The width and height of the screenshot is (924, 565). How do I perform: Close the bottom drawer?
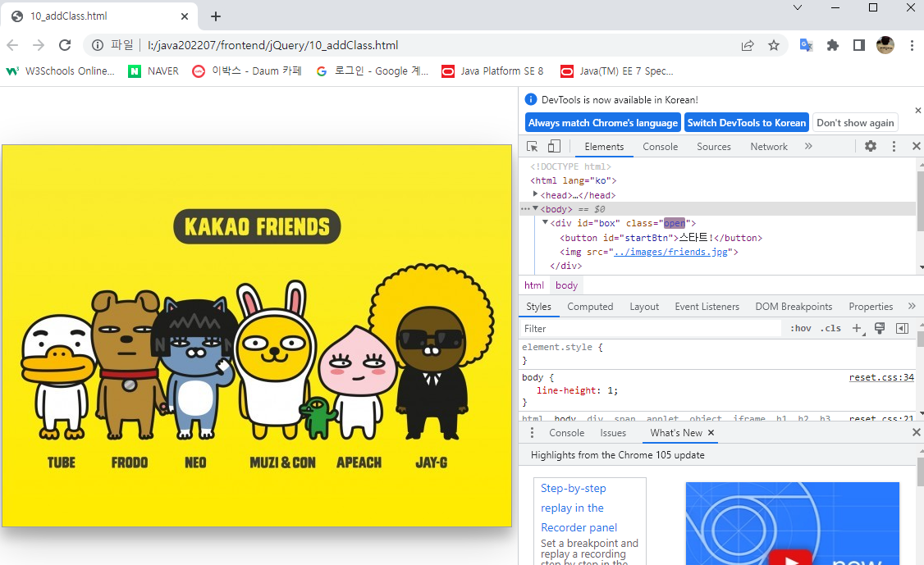point(916,432)
